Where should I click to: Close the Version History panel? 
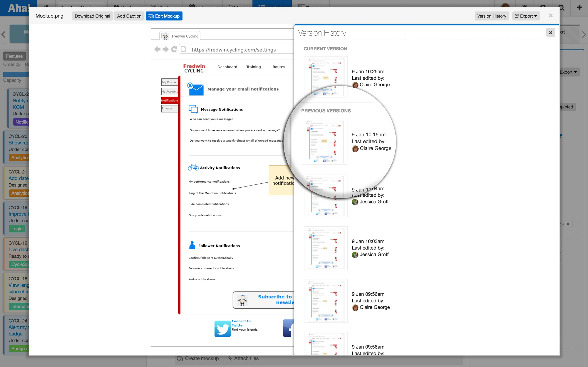pyautogui.click(x=550, y=32)
